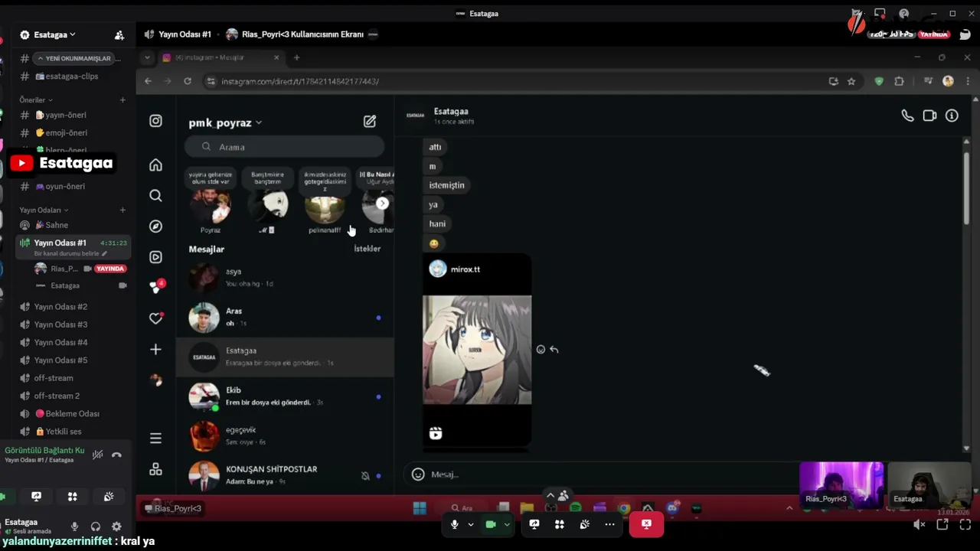Expand the participants chevron above call bar
The width and height of the screenshot is (980, 551).
(x=550, y=495)
